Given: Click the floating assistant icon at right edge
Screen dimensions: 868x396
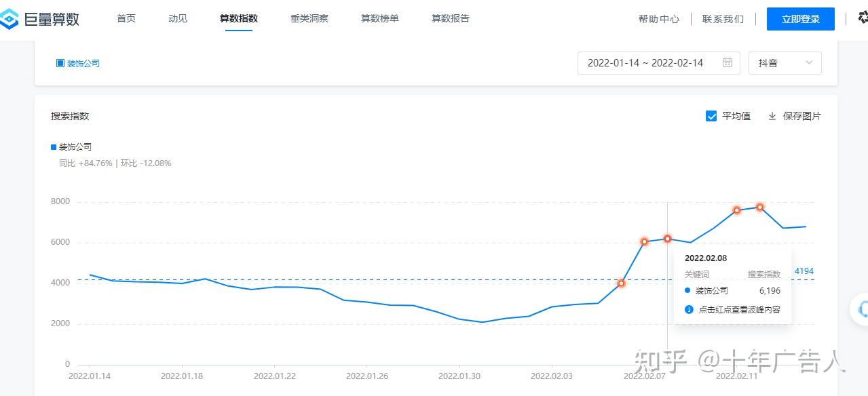Looking at the screenshot, I should click(x=862, y=309).
